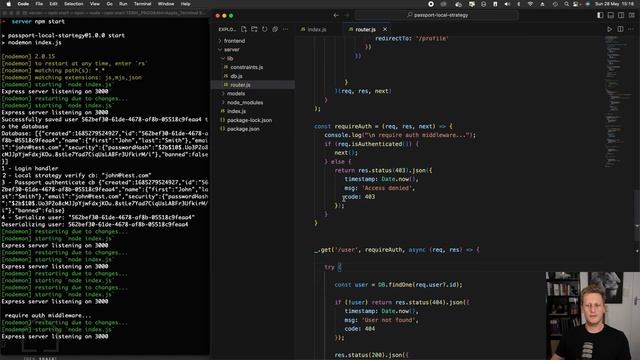Image resolution: width=640 pixels, height=360 pixels.
Task: Open db.js in the file tree
Action: tap(236, 76)
